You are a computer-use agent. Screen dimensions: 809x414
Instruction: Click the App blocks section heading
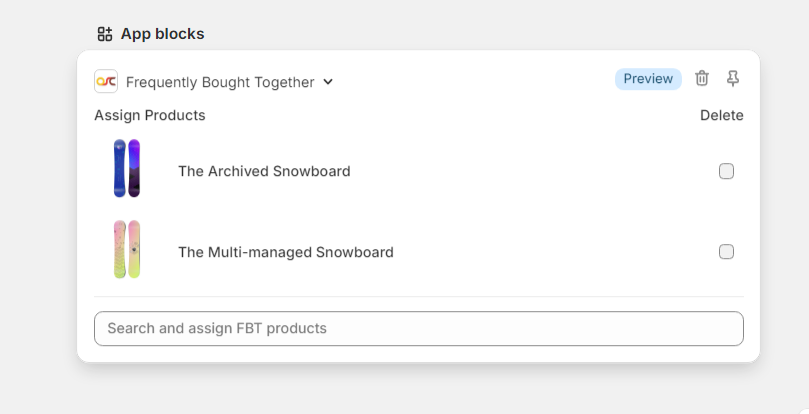[162, 34]
